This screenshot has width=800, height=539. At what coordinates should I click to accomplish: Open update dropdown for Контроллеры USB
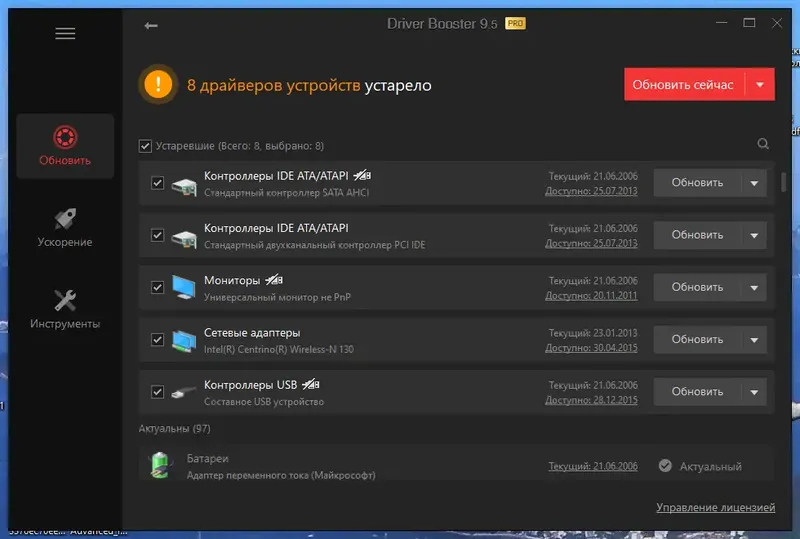754,392
